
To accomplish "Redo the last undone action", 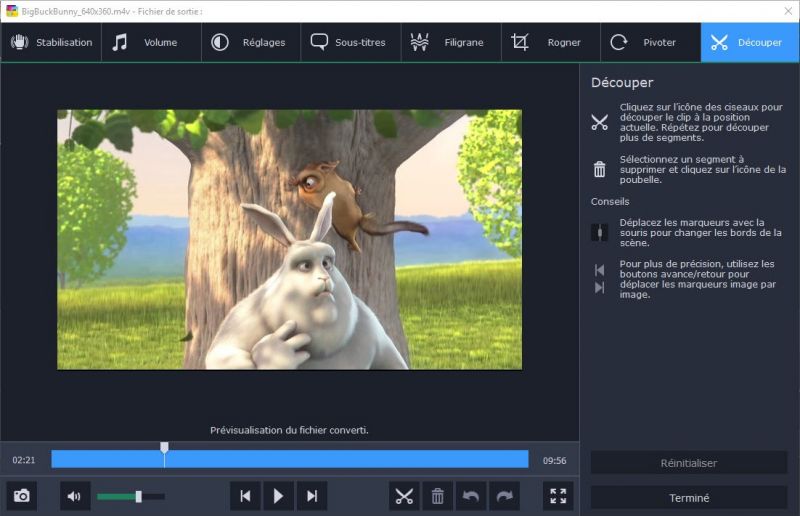I will (x=504, y=496).
